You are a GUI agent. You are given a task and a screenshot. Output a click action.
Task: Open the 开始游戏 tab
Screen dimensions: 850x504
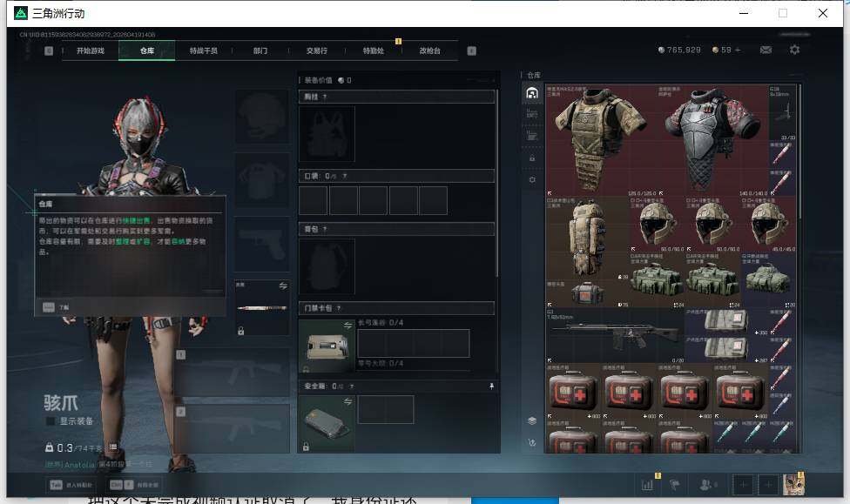pos(90,51)
